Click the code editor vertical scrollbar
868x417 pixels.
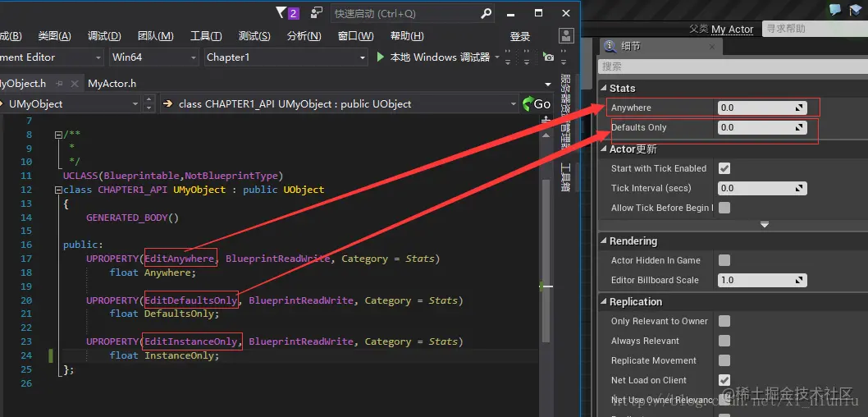(547, 260)
